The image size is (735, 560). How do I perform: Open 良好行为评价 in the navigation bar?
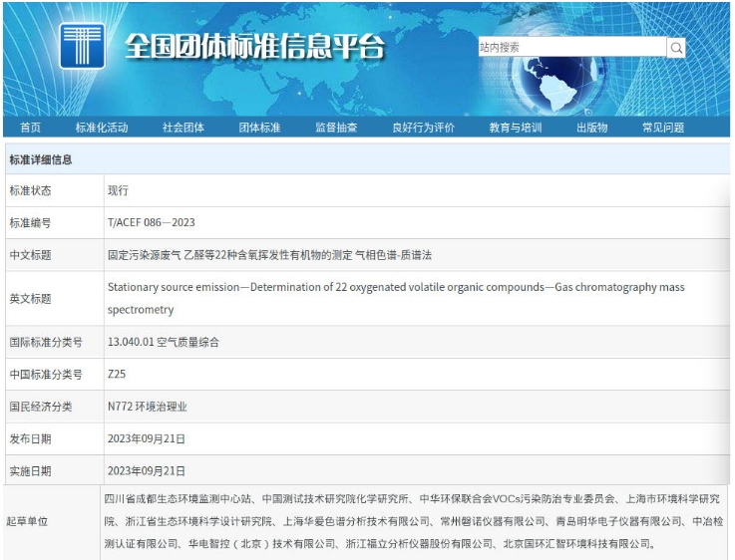(423, 128)
